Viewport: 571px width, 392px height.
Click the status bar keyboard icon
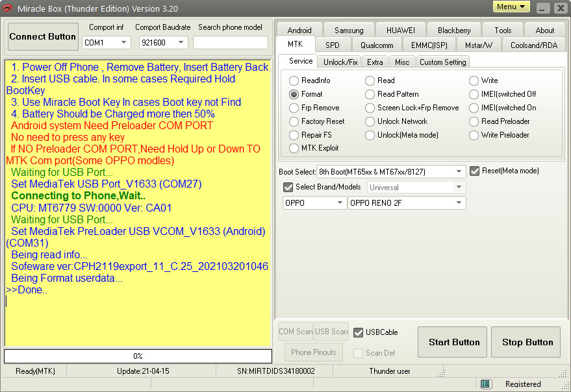pyautogui.click(x=485, y=384)
